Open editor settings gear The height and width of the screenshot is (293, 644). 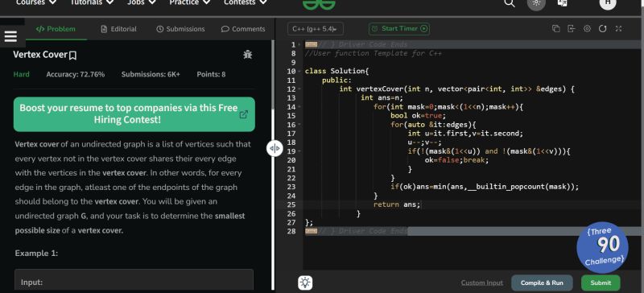(x=588, y=28)
